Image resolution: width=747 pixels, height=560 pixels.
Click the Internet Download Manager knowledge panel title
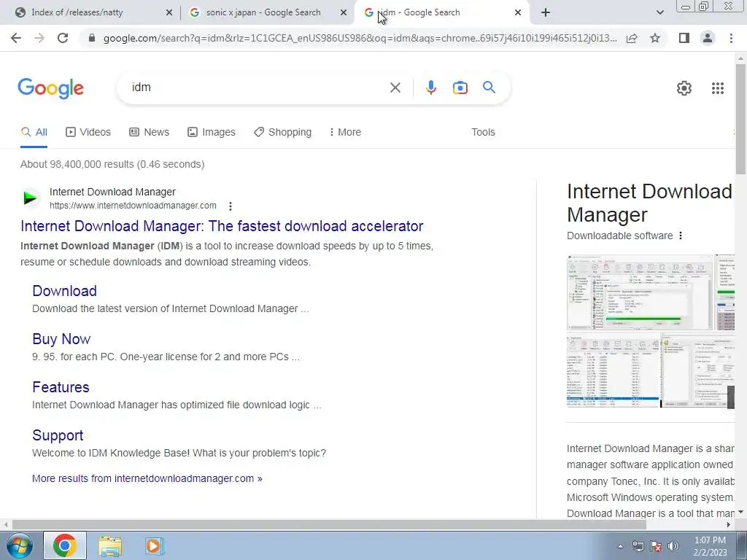[x=650, y=203]
